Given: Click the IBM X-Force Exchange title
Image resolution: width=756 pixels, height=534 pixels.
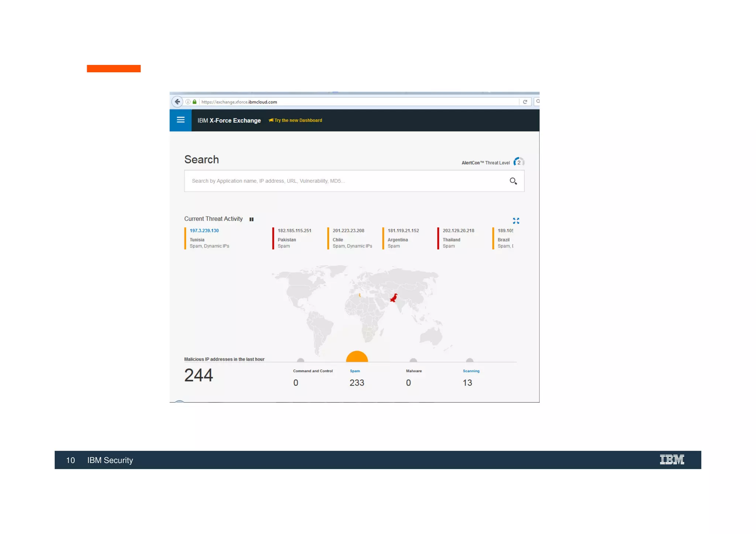Looking at the screenshot, I should click(229, 120).
